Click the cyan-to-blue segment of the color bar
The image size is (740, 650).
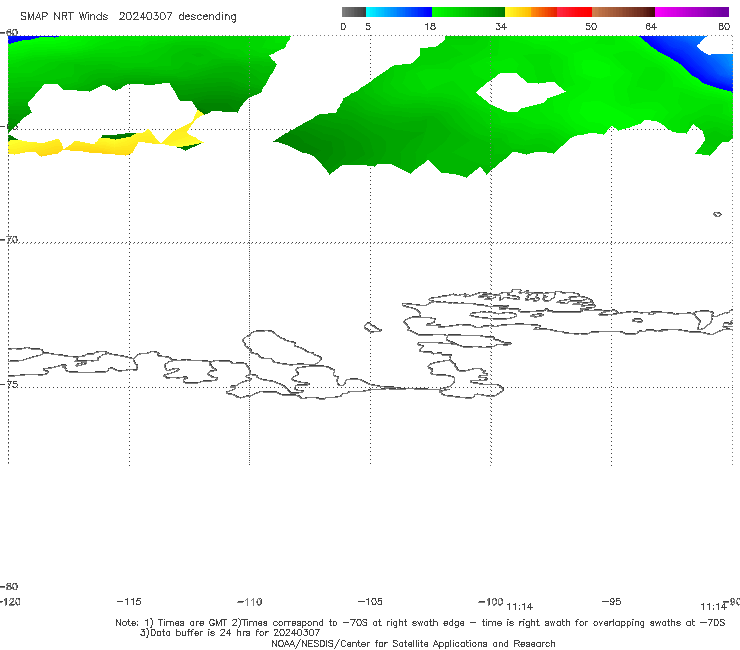pos(399,12)
